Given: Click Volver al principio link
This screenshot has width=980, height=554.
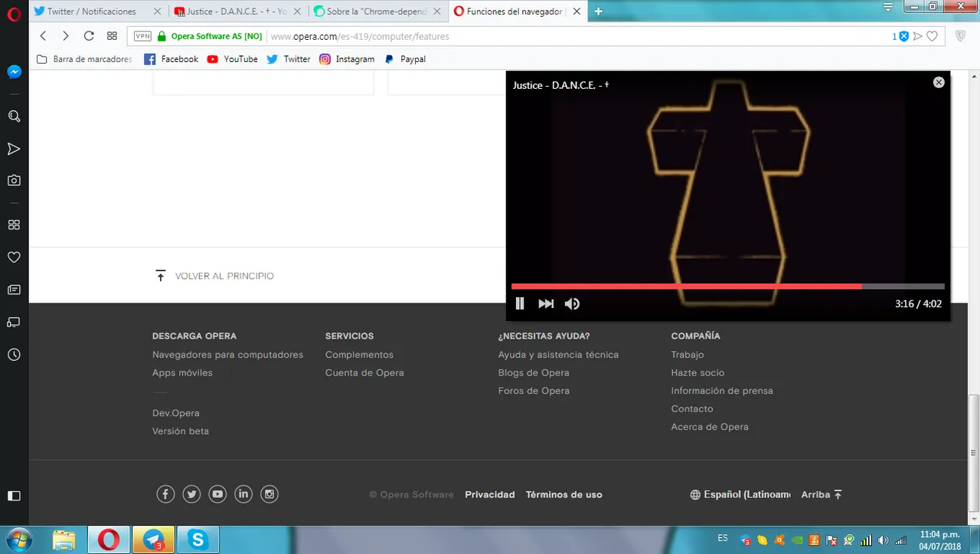Looking at the screenshot, I should click(x=214, y=276).
